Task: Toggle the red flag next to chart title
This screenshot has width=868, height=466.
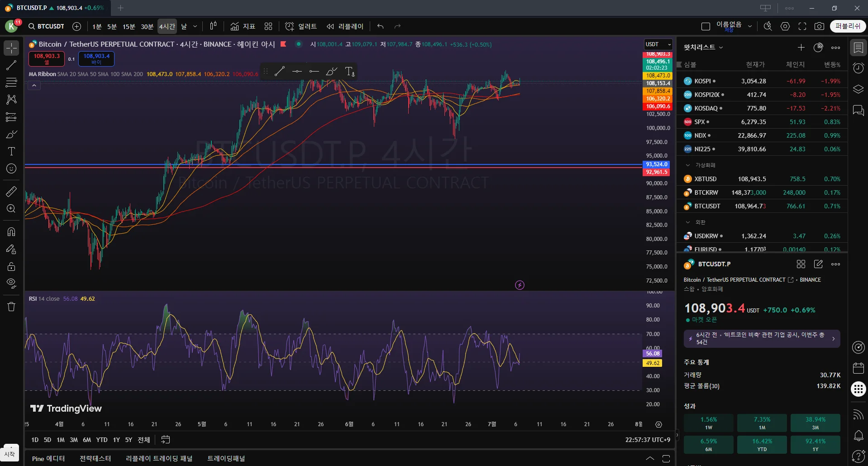Action: pos(283,44)
